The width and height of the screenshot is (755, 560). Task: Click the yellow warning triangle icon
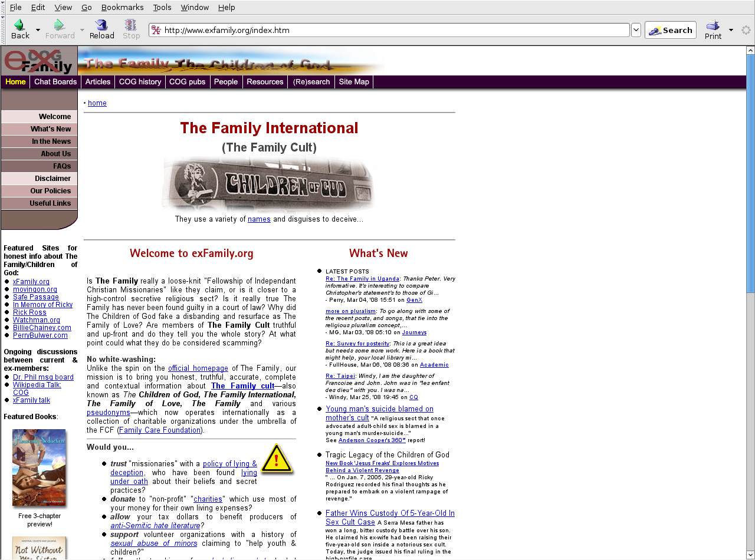coord(276,459)
